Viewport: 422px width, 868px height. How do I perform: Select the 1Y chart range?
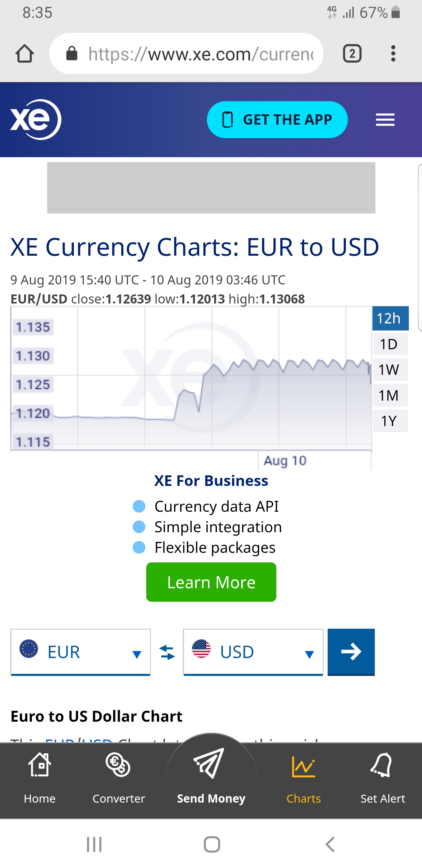tap(390, 421)
